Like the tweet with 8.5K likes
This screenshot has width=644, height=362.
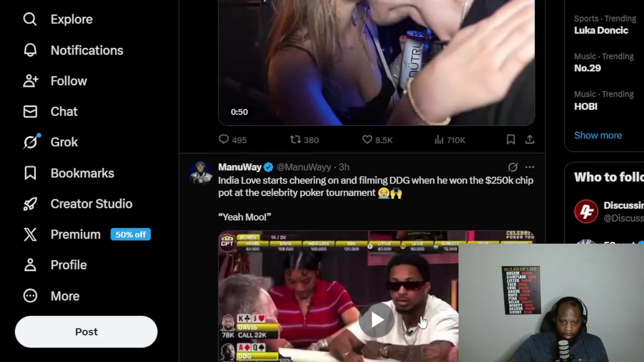coord(367,139)
